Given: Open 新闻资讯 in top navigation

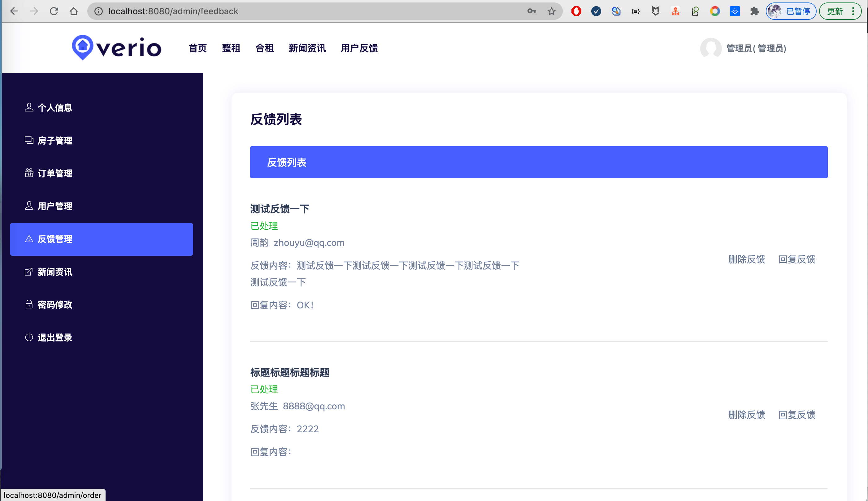Looking at the screenshot, I should [307, 48].
